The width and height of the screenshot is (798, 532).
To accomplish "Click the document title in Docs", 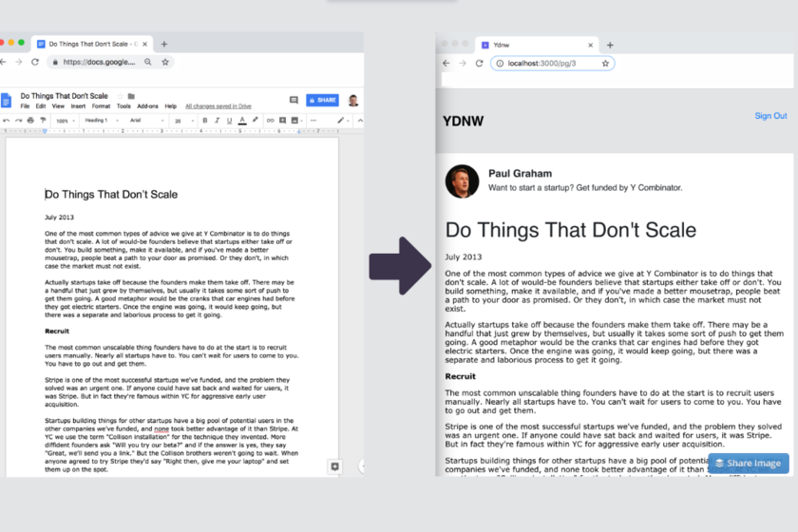I will pyautogui.click(x=65, y=96).
